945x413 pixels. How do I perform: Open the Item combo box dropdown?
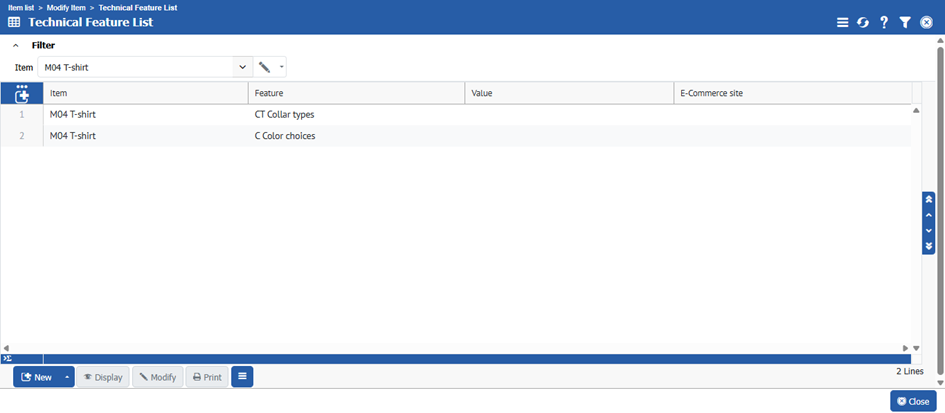tap(242, 67)
